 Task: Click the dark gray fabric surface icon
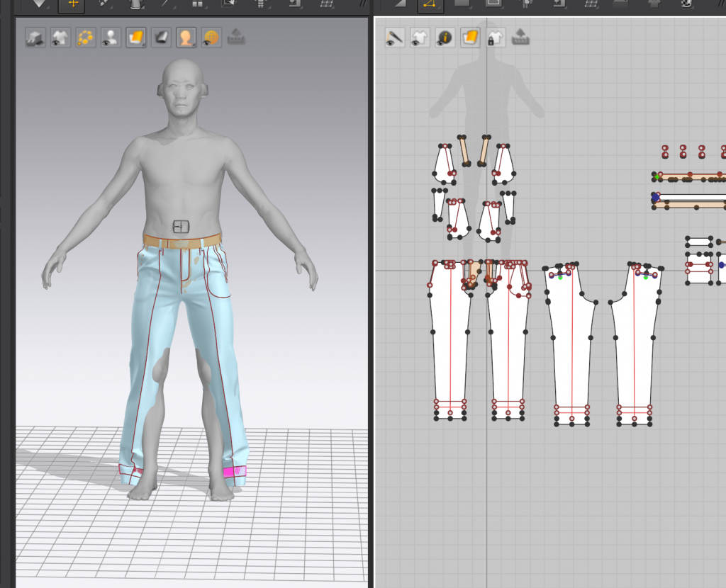pos(161,38)
